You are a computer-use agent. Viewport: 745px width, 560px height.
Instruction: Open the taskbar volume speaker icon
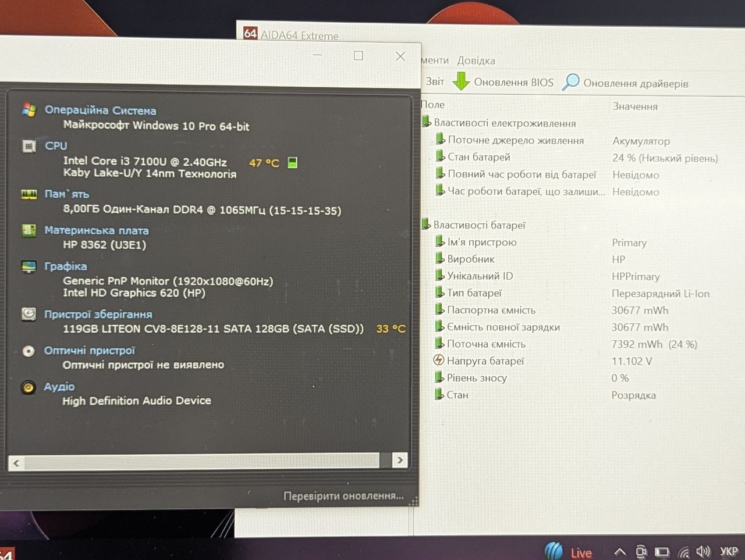[x=703, y=551]
